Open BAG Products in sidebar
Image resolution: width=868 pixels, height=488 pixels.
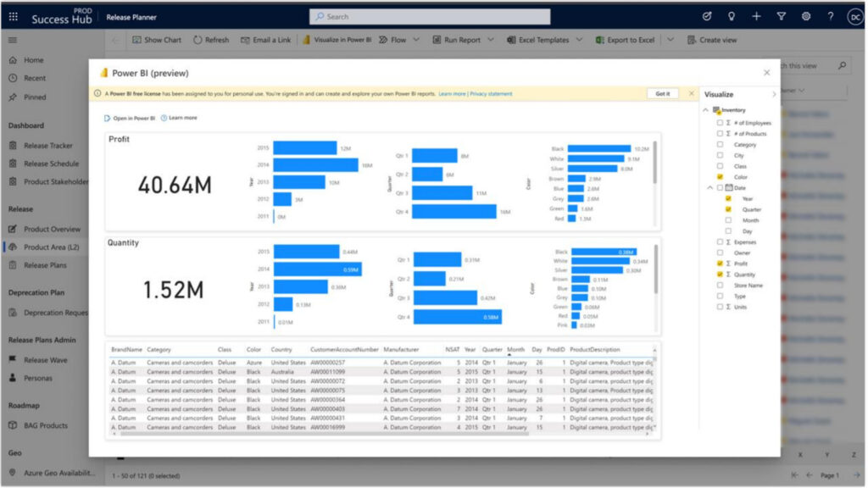[x=47, y=425]
